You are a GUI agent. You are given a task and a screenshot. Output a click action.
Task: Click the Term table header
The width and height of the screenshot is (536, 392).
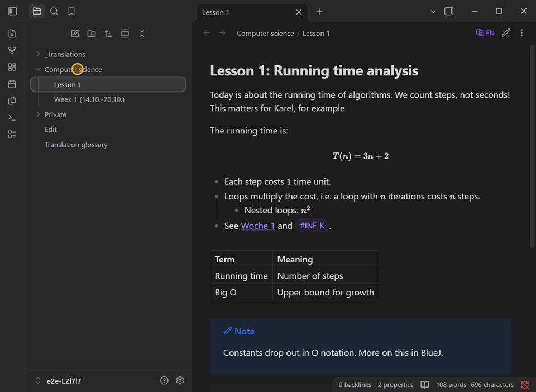click(241, 259)
